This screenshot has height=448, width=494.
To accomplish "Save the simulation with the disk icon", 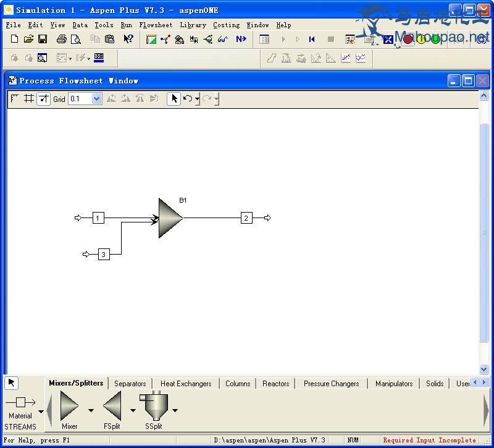I will pos(43,39).
